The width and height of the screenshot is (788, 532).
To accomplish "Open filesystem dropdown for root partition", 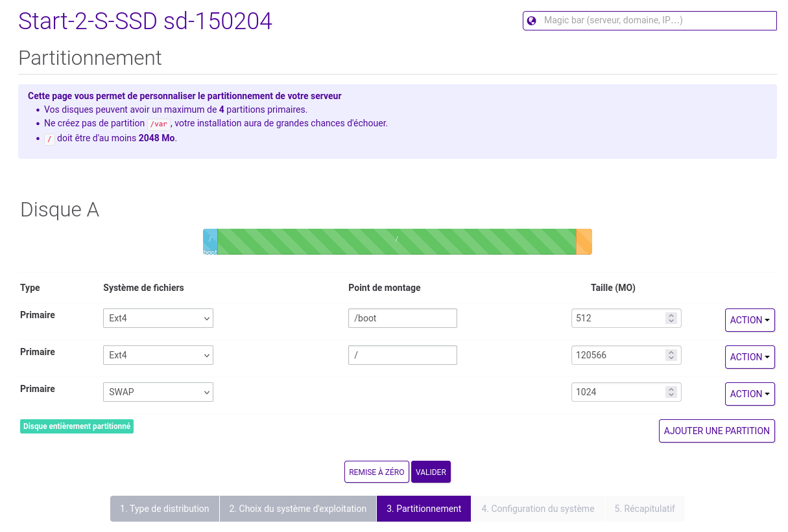I will pyautogui.click(x=158, y=355).
